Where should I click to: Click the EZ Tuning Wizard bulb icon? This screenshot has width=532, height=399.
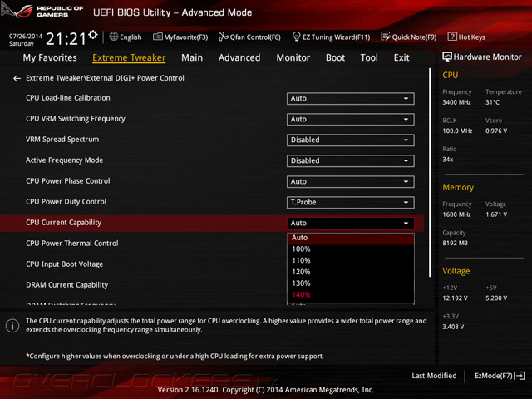pos(296,37)
